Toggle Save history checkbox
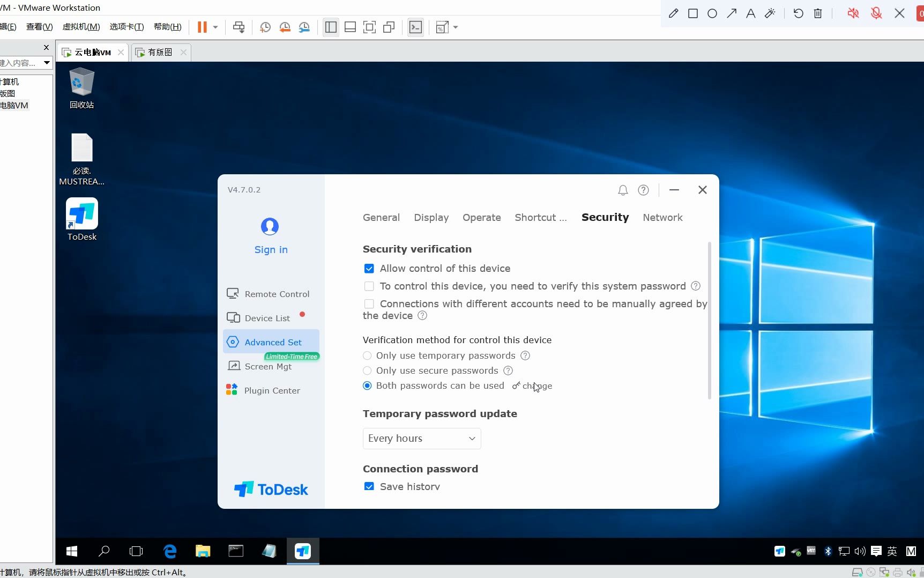This screenshot has width=924, height=578. 369,486
